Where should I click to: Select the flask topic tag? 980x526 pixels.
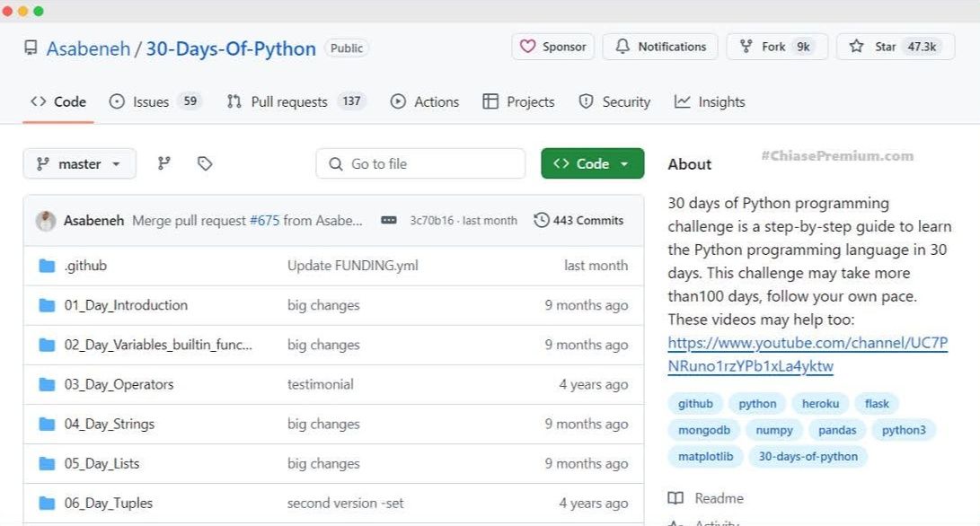click(x=877, y=404)
